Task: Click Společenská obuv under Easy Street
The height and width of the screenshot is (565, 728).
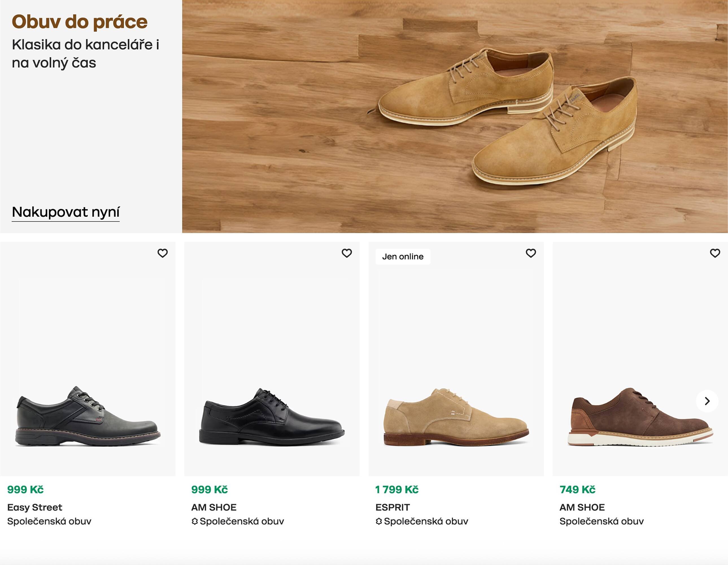Action: tap(49, 521)
